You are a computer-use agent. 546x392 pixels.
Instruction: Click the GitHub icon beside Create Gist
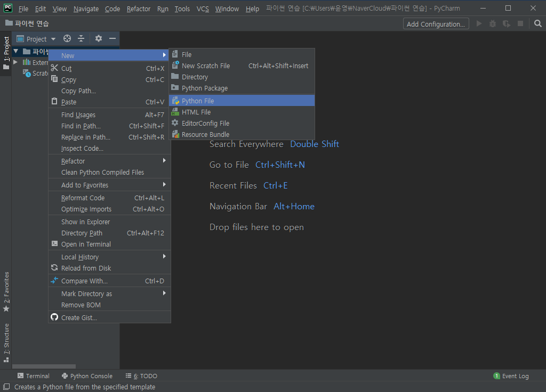click(x=54, y=317)
